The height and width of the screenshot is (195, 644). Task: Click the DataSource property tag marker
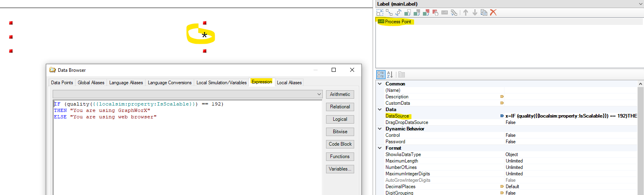click(x=502, y=116)
